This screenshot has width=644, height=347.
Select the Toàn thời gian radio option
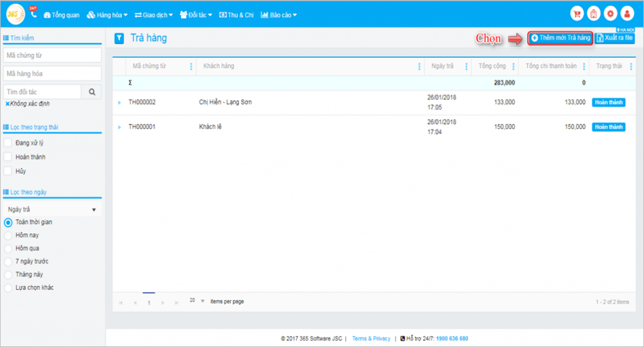point(8,222)
